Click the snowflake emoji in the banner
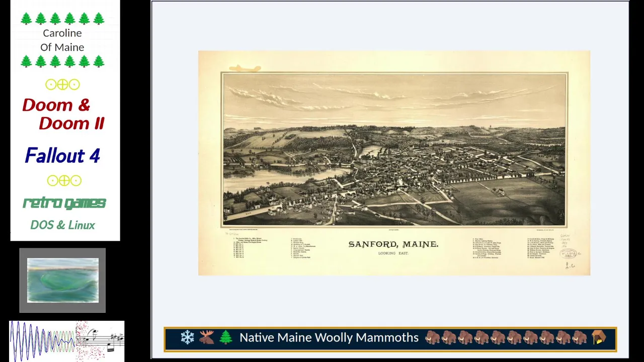The width and height of the screenshot is (644, 362). pyautogui.click(x=188, y=337)
